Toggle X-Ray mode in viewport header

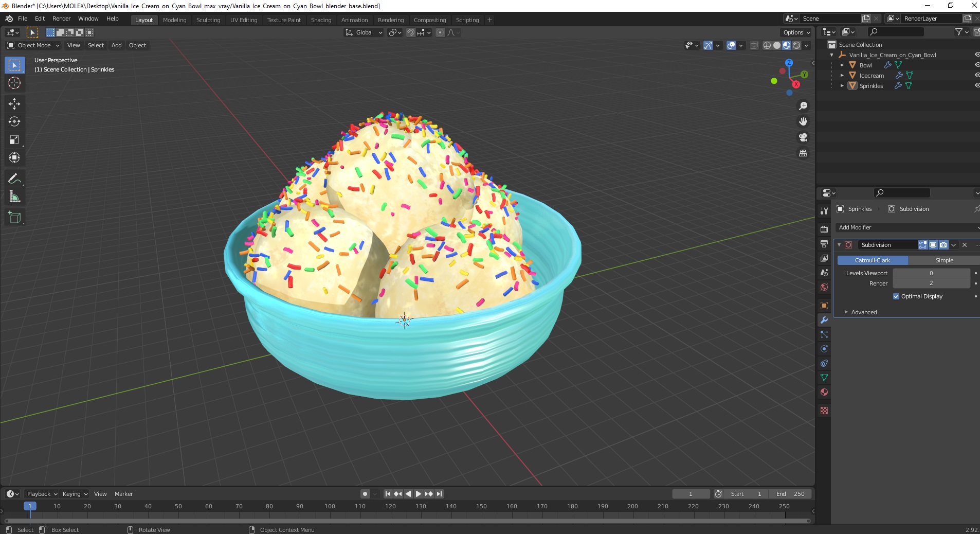pyautogui.click(x=754, y=45)
